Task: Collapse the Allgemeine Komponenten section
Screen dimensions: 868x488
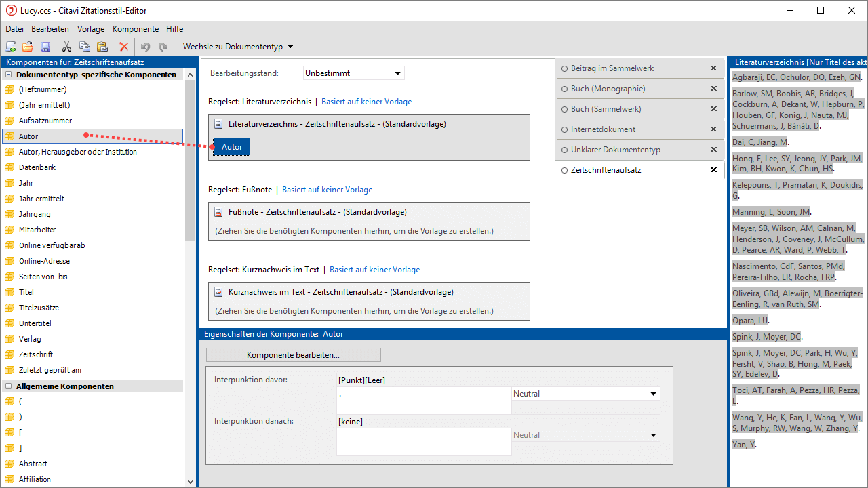Action: coord(9,386)
